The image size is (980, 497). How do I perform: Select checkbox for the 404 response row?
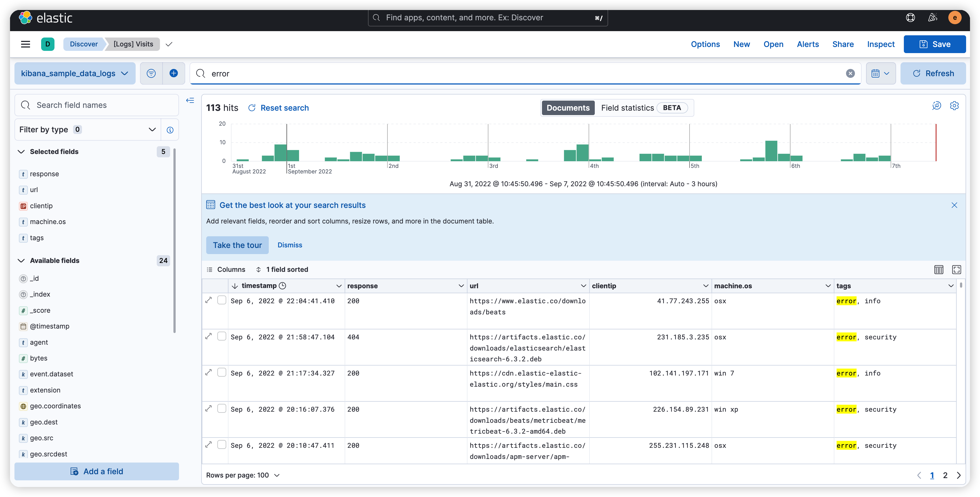tap(222, 336)
